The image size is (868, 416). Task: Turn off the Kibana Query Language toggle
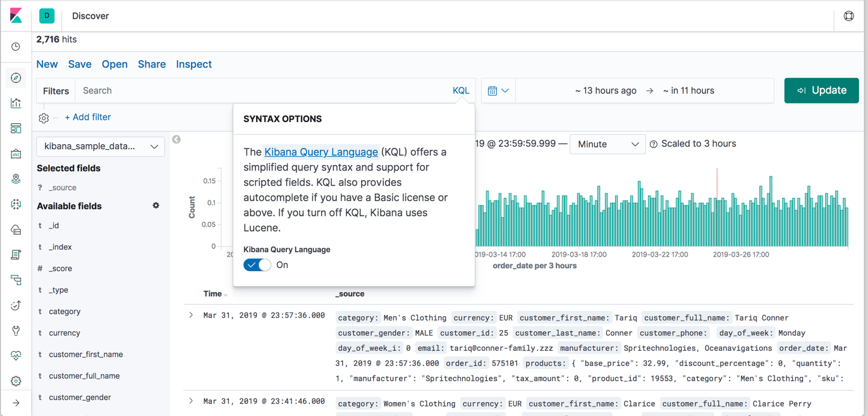257,265
